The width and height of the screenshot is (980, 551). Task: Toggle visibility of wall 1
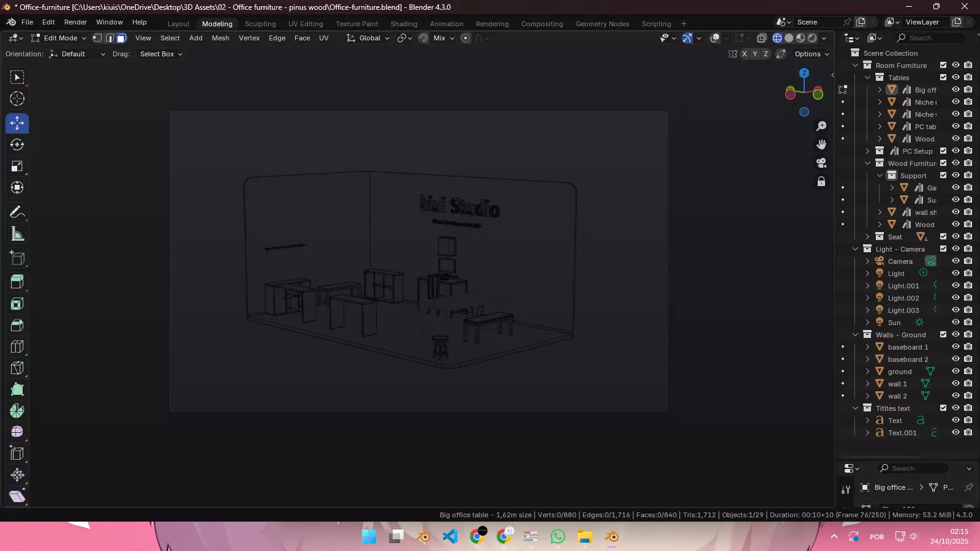pos(956,383)
